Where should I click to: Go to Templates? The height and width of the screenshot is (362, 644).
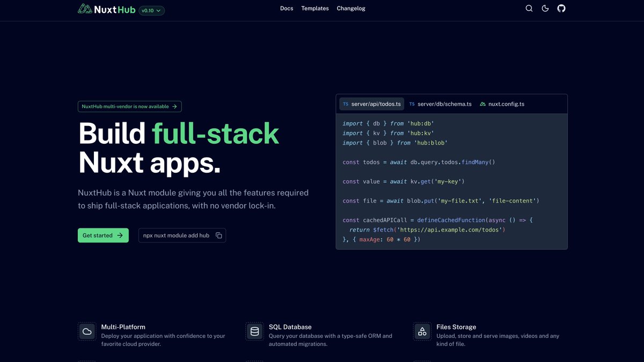[x=315, y=9]
